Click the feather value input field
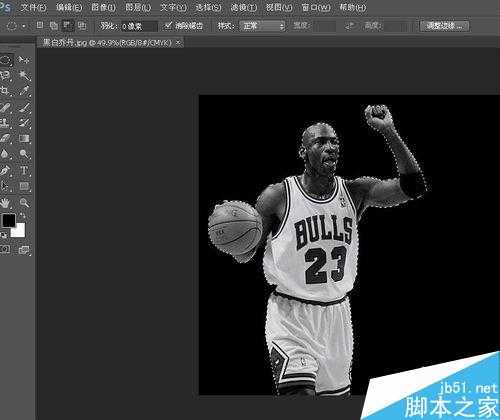The image size is (500, 420). click(139, 26)
